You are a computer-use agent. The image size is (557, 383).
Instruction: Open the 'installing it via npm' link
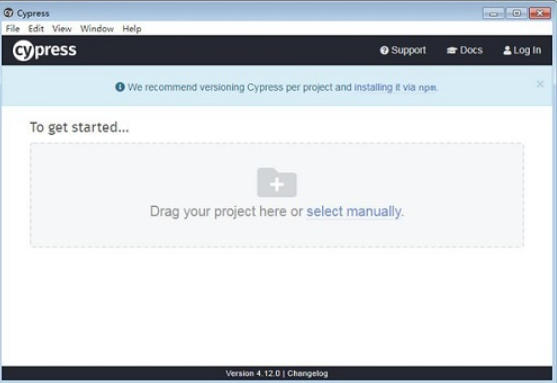click(x=396, y=87)
